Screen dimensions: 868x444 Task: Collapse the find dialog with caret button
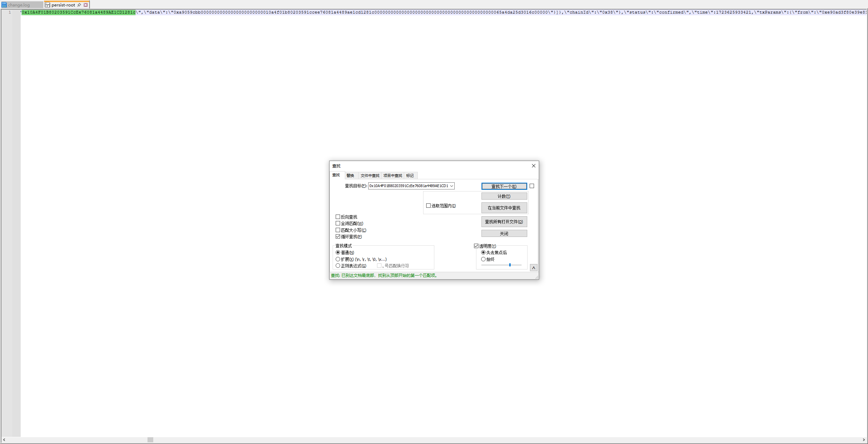tap(533, 268)
